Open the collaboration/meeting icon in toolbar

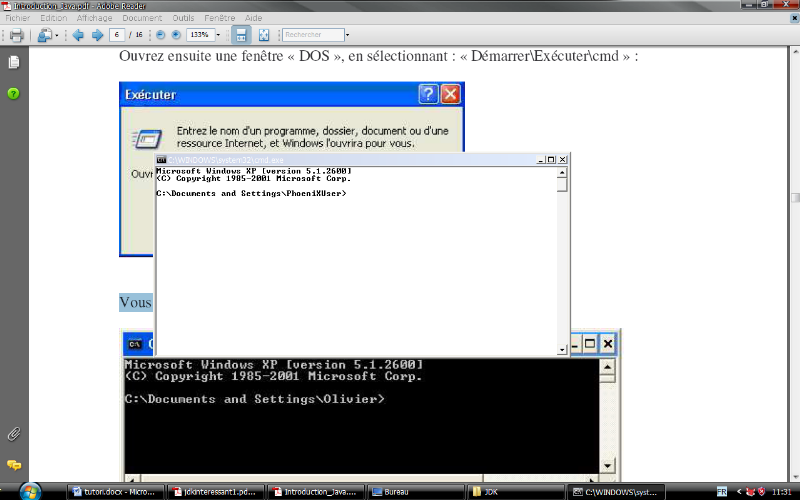tap(45, 35)
